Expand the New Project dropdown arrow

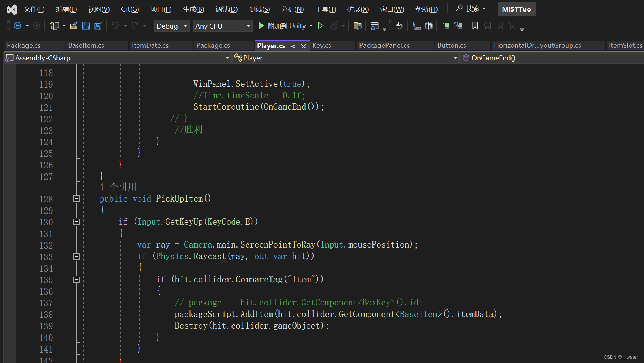click(64, 26)
